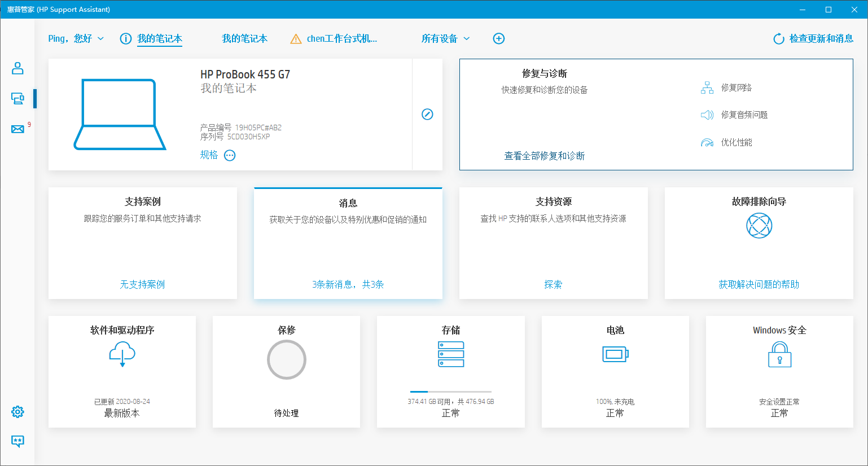Click the ellipsis icon next to 规格

tap(230, 155)
